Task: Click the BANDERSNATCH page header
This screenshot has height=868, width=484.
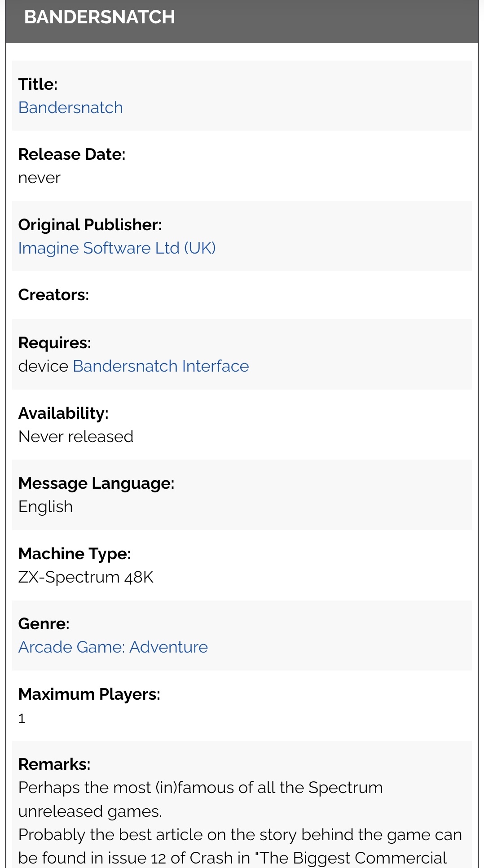Action: click(x=99, y=17)
